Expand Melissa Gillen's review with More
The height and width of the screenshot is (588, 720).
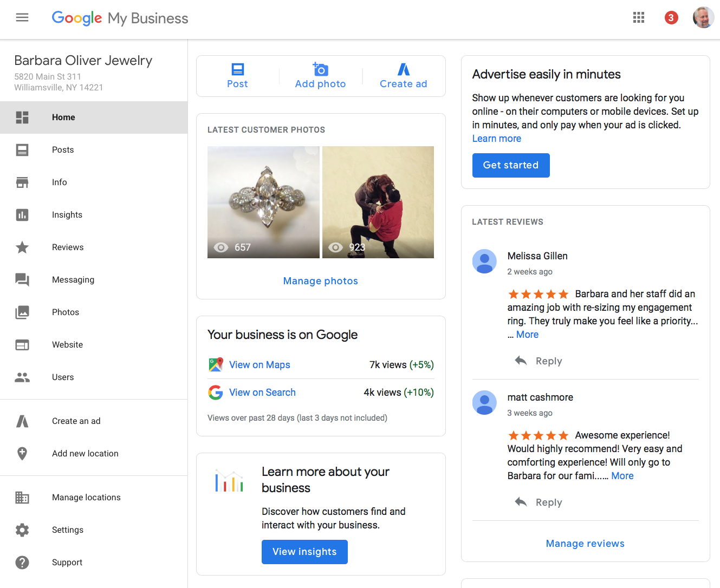(527, 335)
